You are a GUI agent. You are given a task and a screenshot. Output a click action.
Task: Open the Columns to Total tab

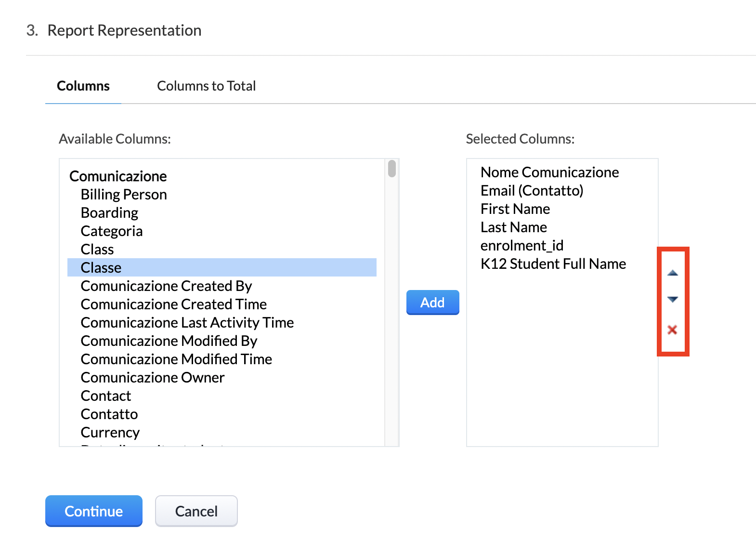pos(206,86)
